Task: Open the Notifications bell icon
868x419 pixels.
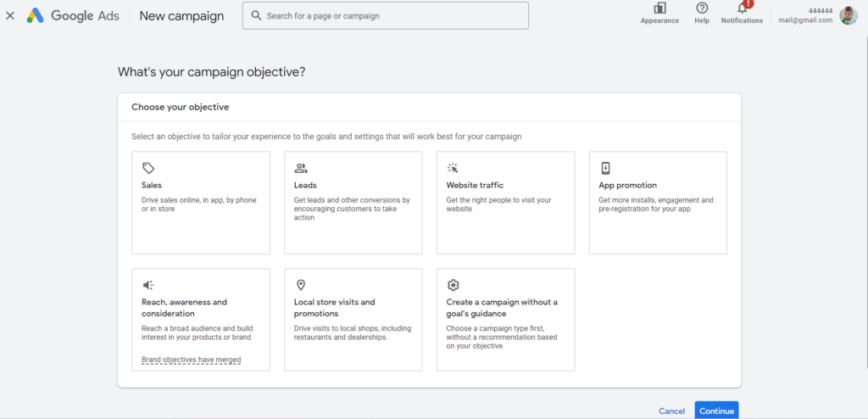Action: pyautogui.click(x=742, y=8)
